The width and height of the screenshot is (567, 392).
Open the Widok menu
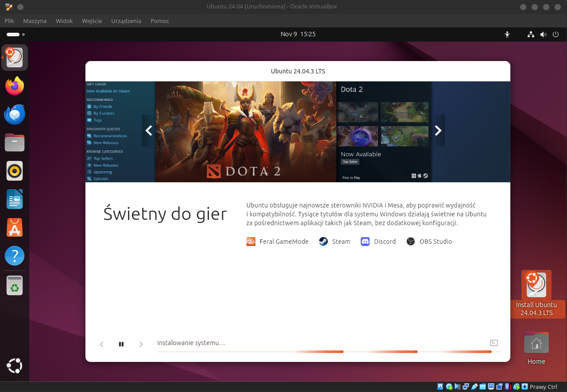64,21
